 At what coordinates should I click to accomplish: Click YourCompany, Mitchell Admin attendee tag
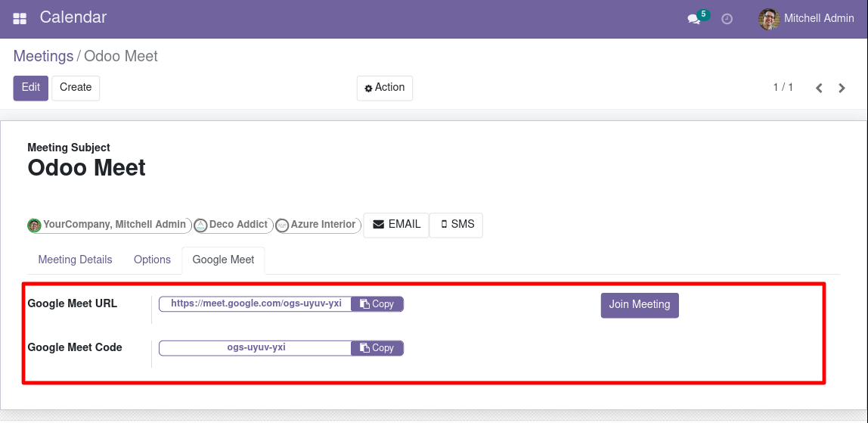pyautogui.click(x=110, y=225)
